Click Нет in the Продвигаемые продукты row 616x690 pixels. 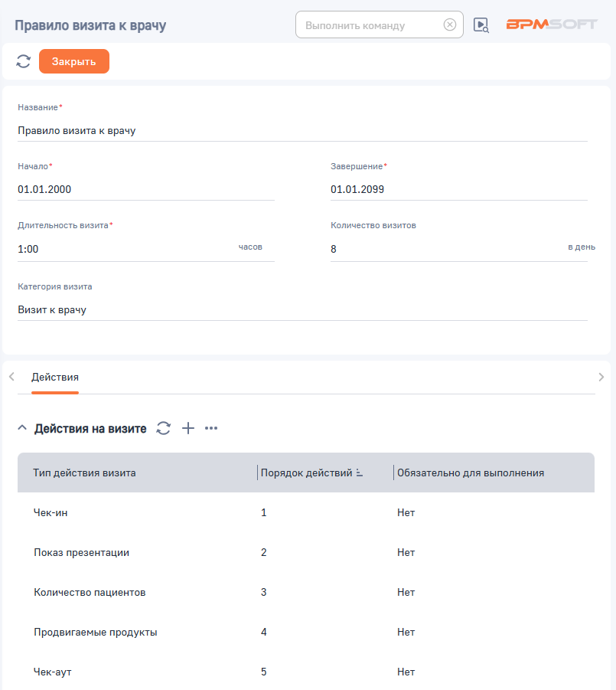(x=406, y=632)
